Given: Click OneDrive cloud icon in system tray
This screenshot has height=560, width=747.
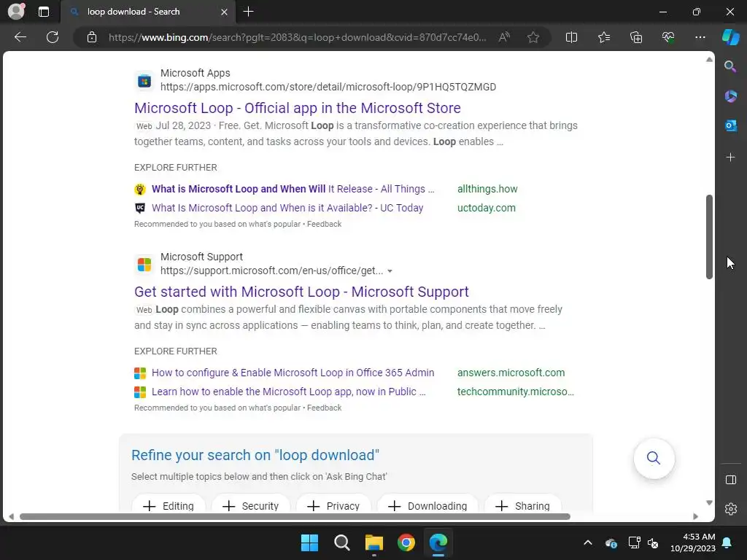Looking at the screenshot, I should pos(611,542).
